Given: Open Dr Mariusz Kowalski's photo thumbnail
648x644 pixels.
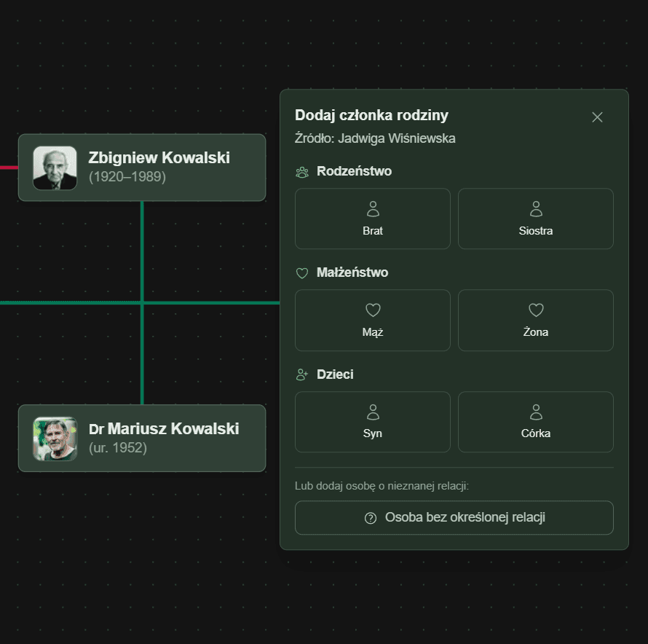Looking at the screenshot, I should click(x=55, y=439).
